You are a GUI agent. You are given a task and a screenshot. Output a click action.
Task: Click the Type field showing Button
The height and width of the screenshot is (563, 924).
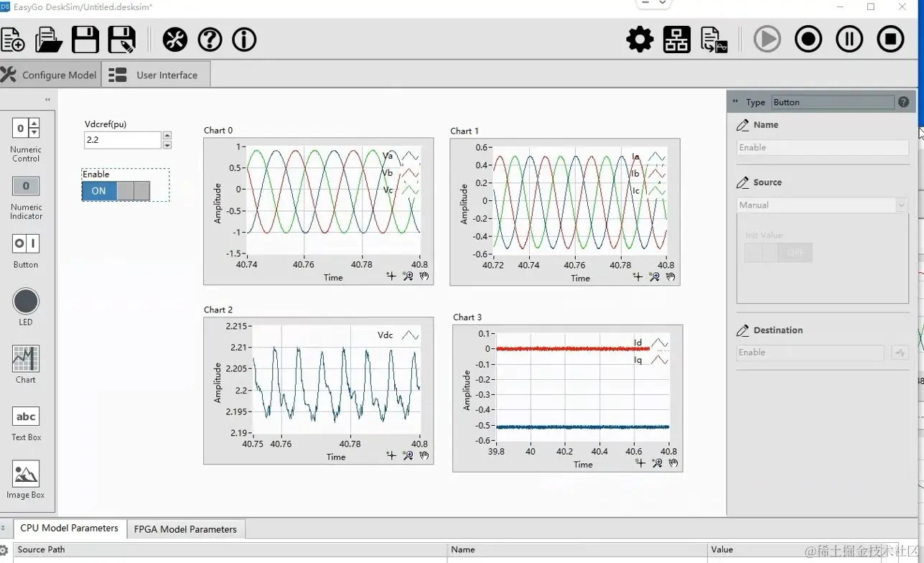click(833, 102)
